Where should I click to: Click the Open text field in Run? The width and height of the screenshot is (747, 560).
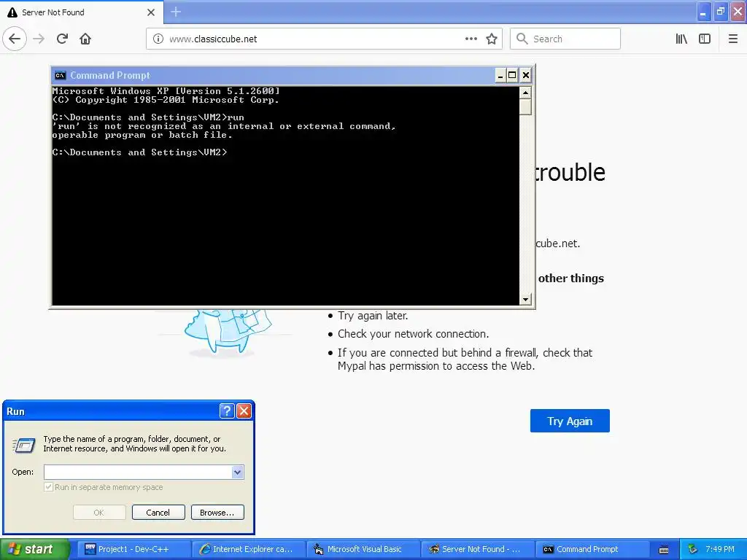pos(138,472)
